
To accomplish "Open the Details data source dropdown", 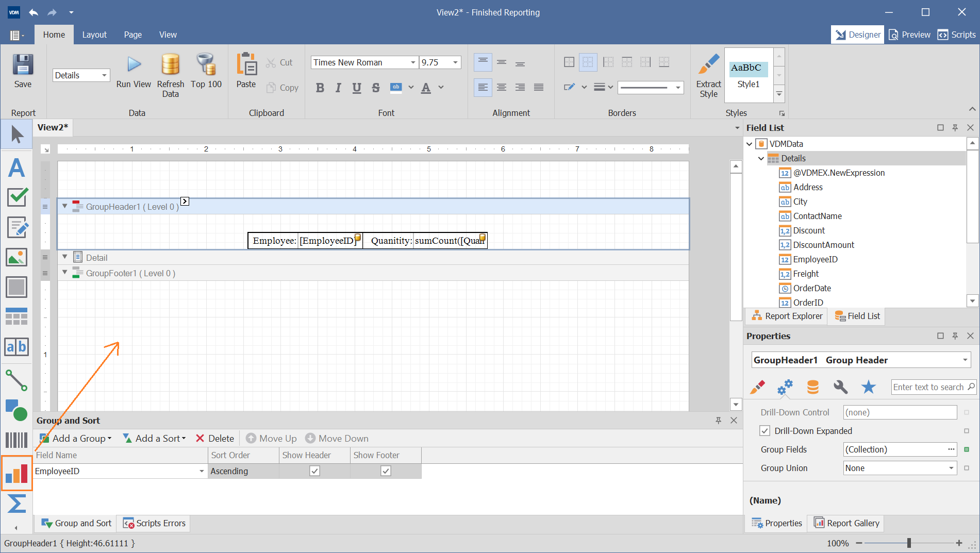I will (105, 75).
